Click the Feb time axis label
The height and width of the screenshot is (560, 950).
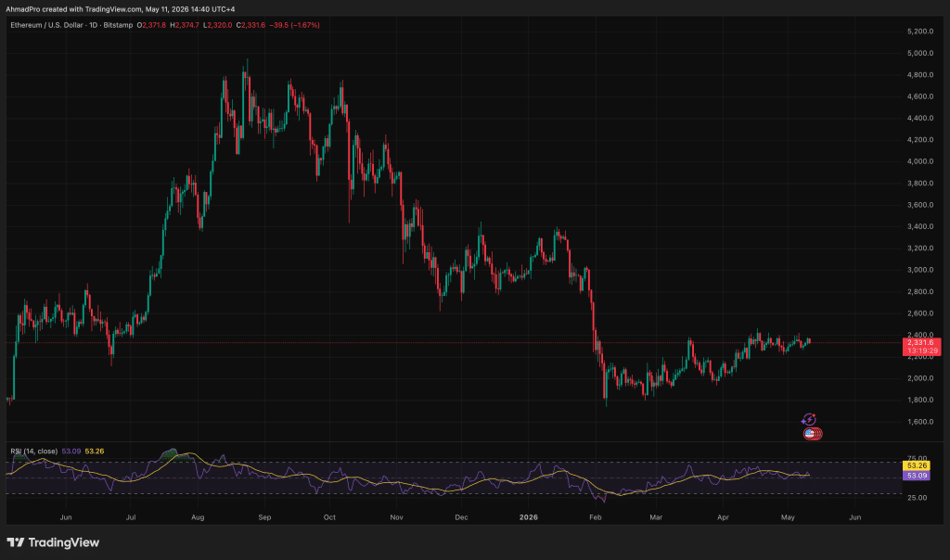(x=596, y=517)
